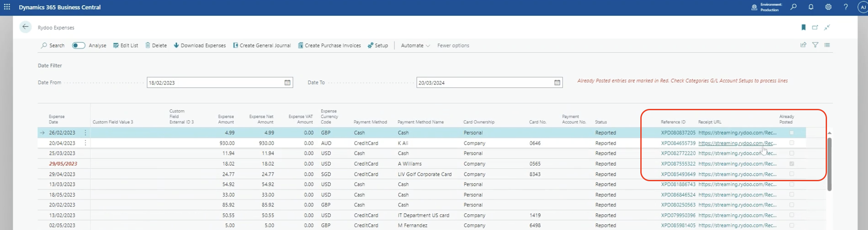Click card number 0646
This screenshot has height=230, width=868.
click(535, 143)
